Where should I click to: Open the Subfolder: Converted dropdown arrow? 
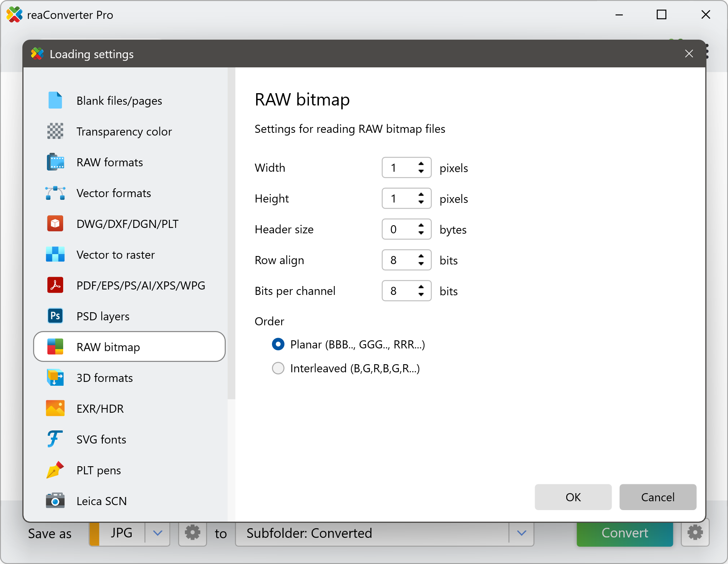(x=522, y=533)
